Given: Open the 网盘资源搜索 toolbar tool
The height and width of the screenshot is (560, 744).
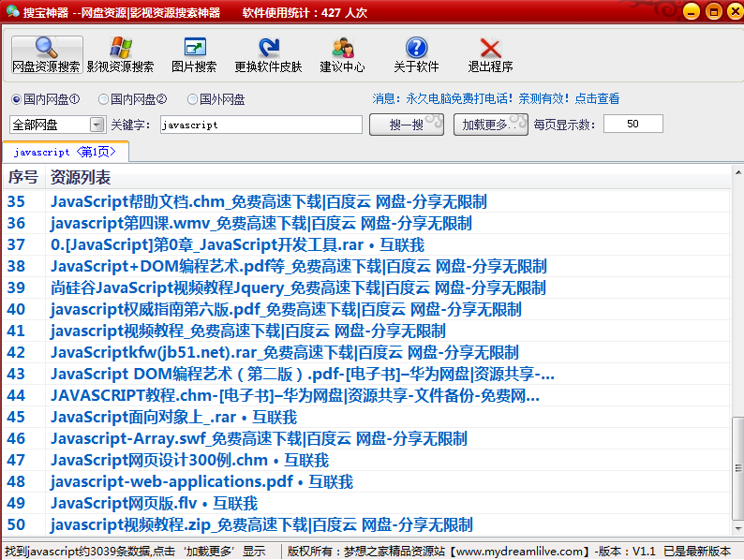Looking at the screenshot, I should [47, 54].
